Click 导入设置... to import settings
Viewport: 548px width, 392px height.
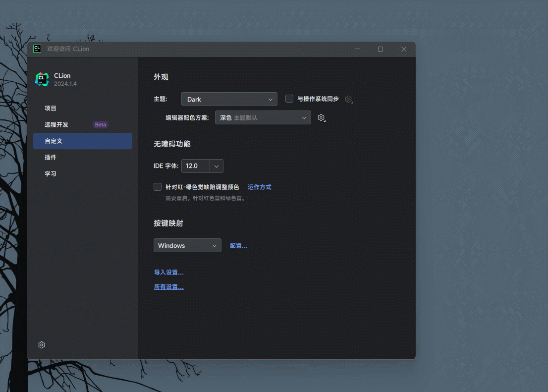pos(168,272)
